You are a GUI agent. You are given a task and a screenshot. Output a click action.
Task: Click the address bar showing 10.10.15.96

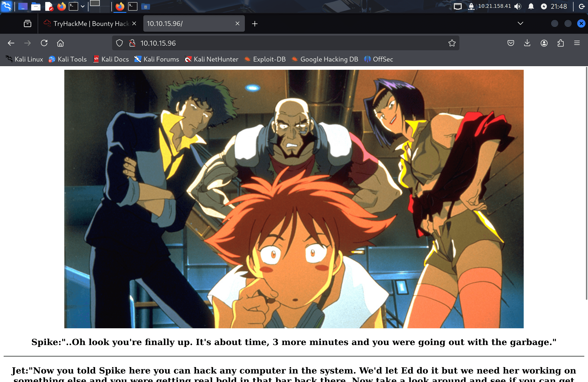click(286, 43)
